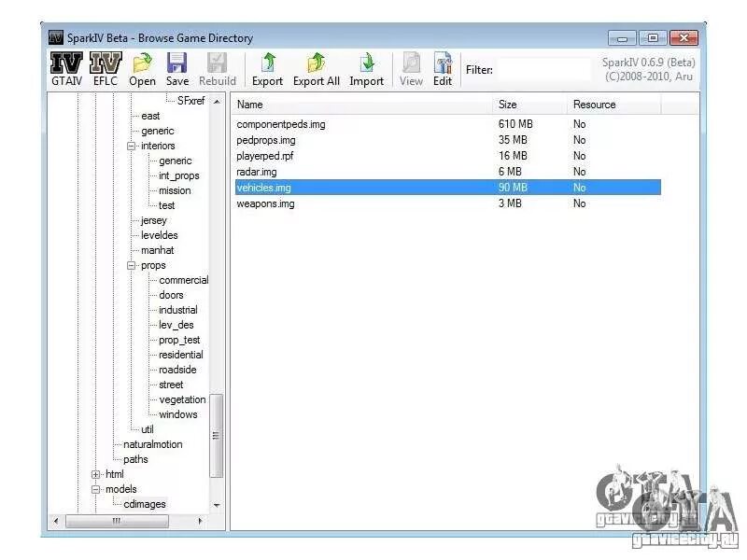Open the EFLC game directory

coord(106,69)
